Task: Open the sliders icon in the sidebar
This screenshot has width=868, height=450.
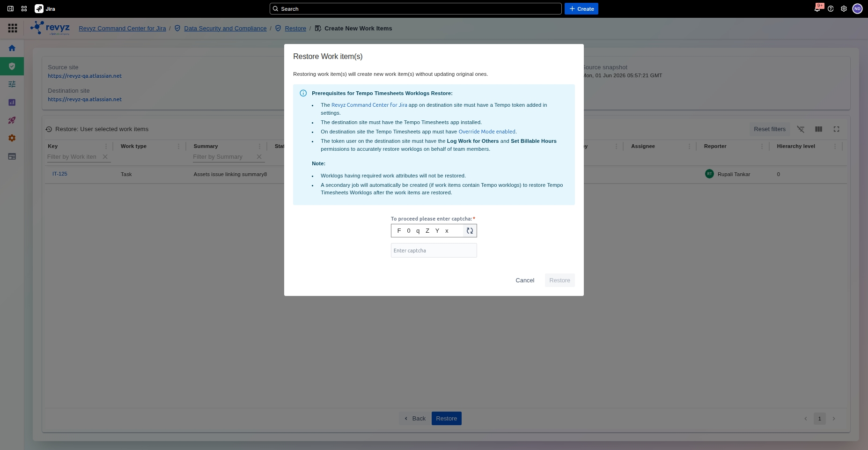Action: coord(12,84)
